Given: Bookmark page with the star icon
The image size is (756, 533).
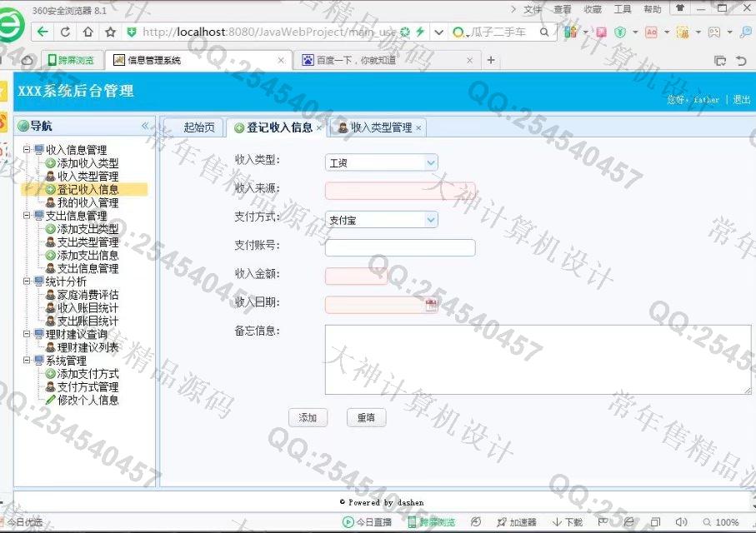Looking at the screenshot, I should pyautogui.click(x=110, y=32).
